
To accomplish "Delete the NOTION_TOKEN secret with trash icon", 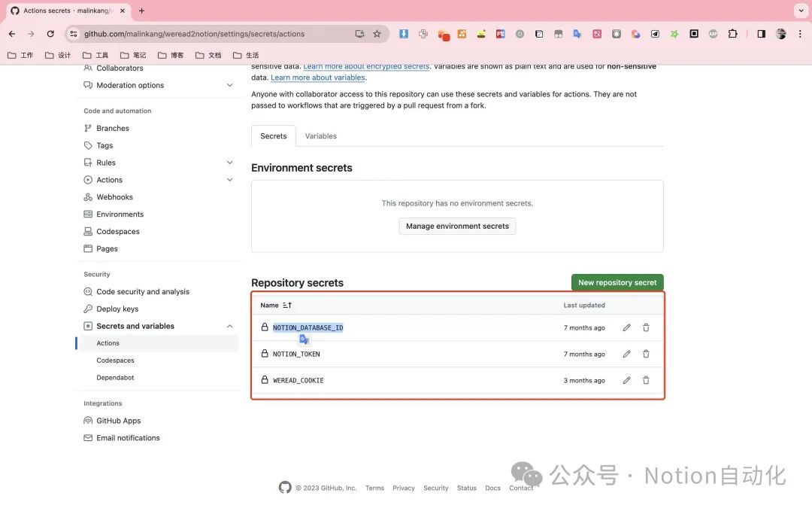I will click(646, 354).
